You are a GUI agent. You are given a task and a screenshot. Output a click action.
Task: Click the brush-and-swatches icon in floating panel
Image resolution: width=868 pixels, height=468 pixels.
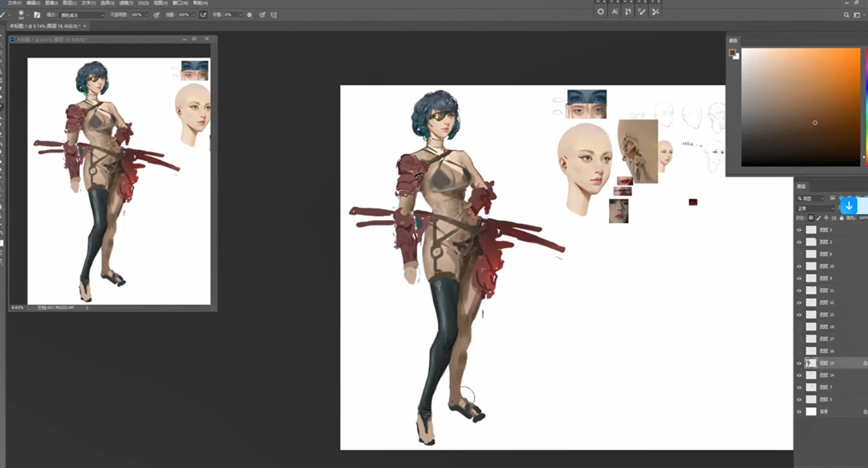point(642,12)
